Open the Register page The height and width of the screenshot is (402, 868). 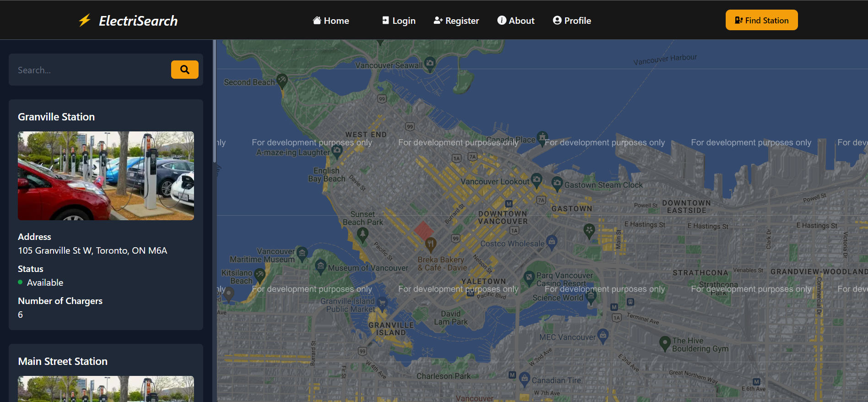[456, 21]
